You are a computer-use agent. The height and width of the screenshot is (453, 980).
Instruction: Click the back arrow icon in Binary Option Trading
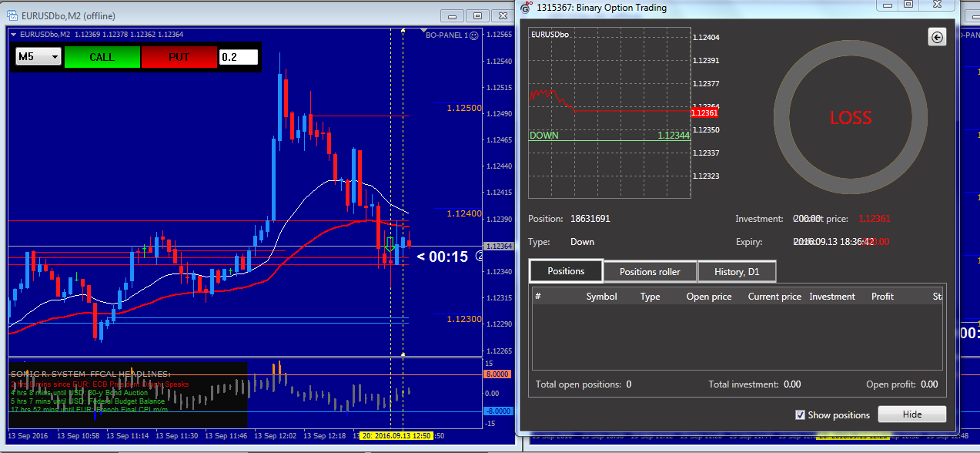937,37
